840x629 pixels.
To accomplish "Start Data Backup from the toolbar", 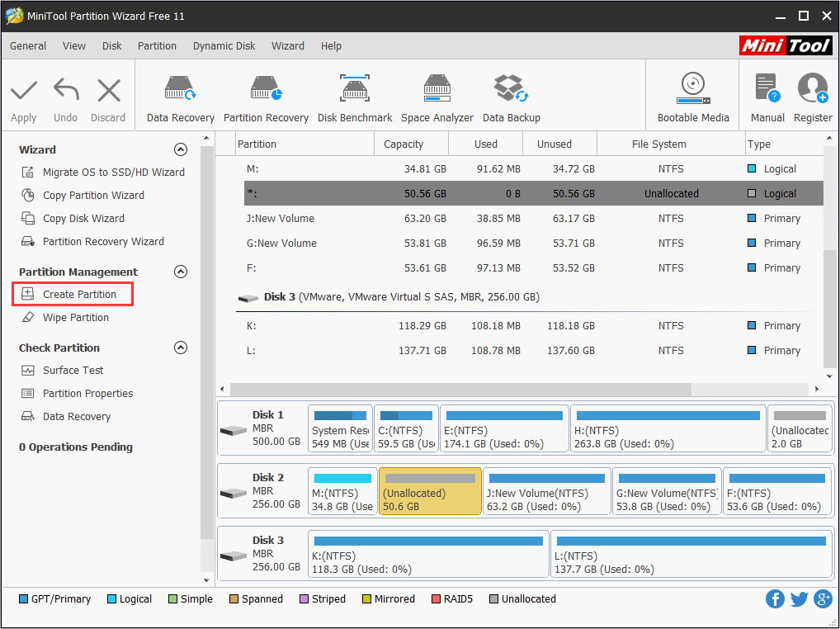I will tap(511, 95).
